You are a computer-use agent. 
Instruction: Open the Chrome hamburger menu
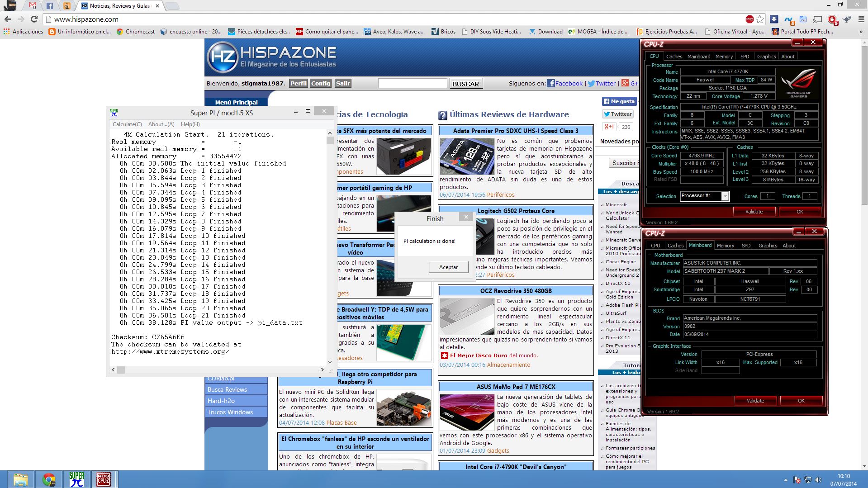(860, 19)
